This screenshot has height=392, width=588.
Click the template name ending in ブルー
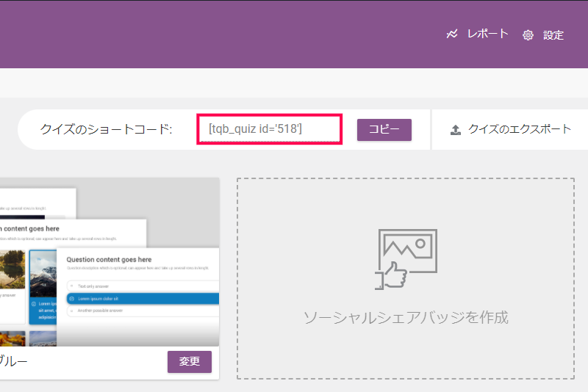tap(13, 362)
